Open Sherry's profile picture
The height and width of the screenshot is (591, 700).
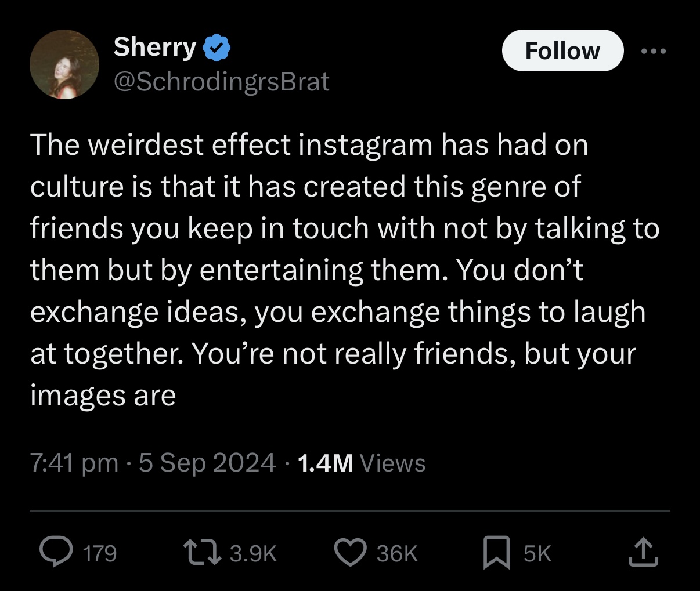click(x=64, y=64)
